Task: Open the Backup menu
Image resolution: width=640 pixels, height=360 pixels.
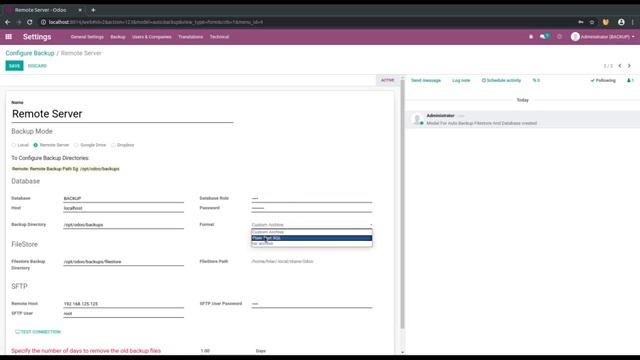Action: coord(118,37)
